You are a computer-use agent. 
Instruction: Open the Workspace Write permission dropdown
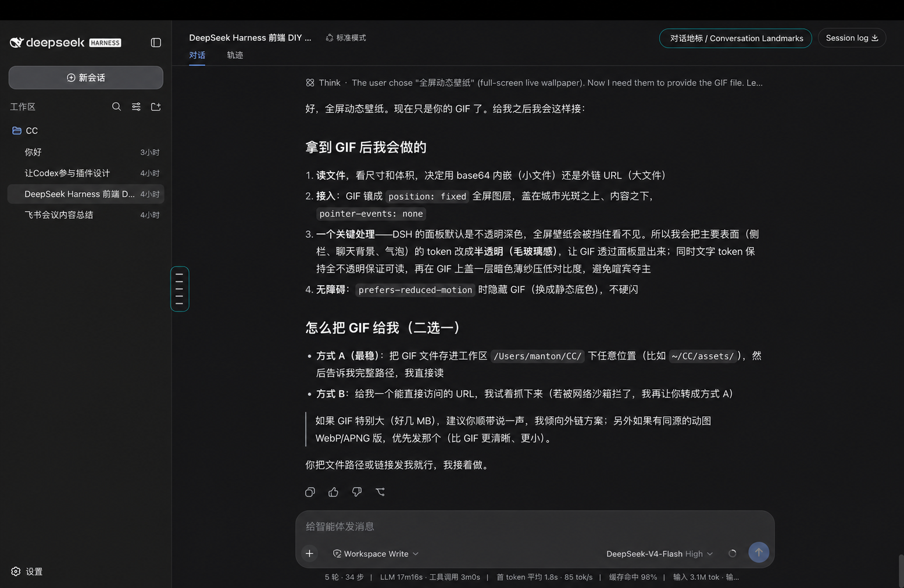point(376,554)
